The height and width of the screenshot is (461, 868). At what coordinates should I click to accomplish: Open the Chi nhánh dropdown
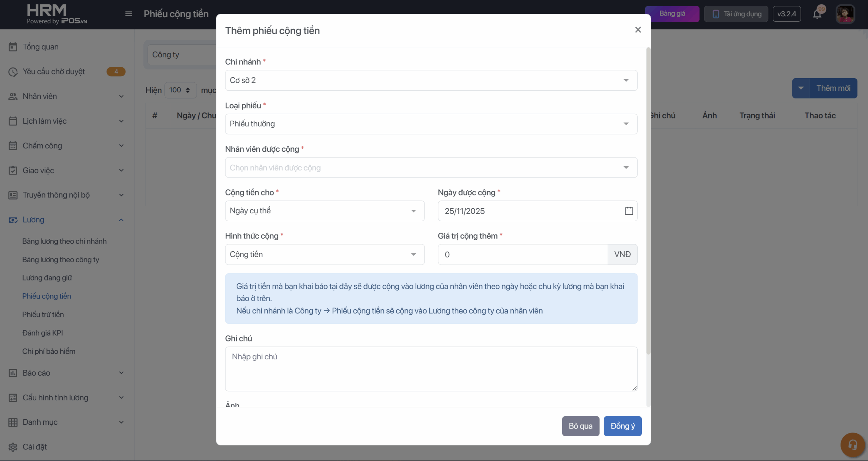431,80
